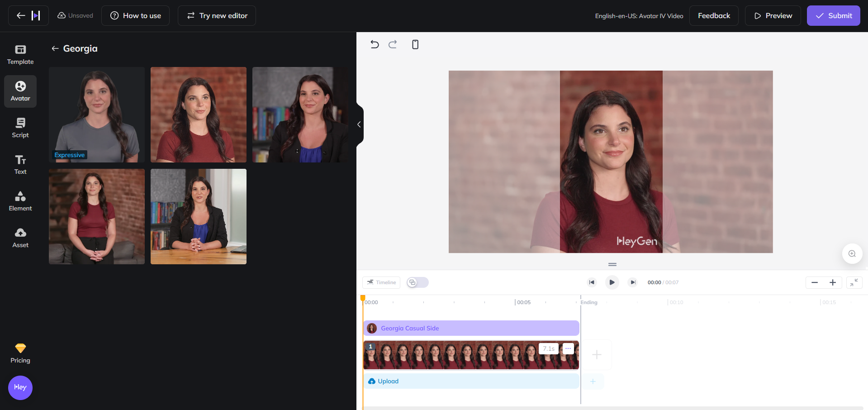
Task: Open the How to use guide
Action: (135, 15)
